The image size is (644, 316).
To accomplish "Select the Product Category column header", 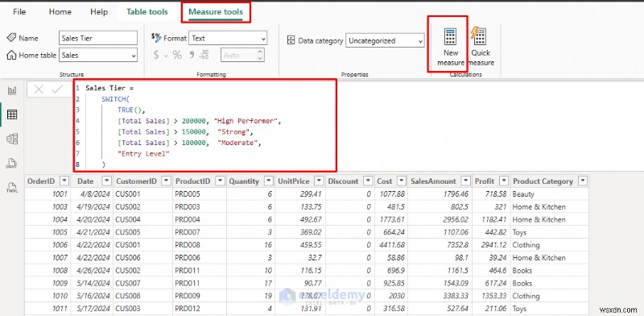I will click(550, 181).
